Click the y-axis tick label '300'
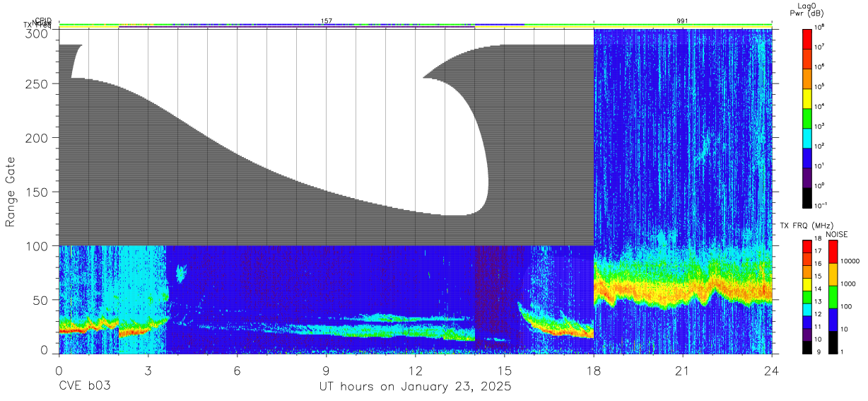 (x=38, y=33)
